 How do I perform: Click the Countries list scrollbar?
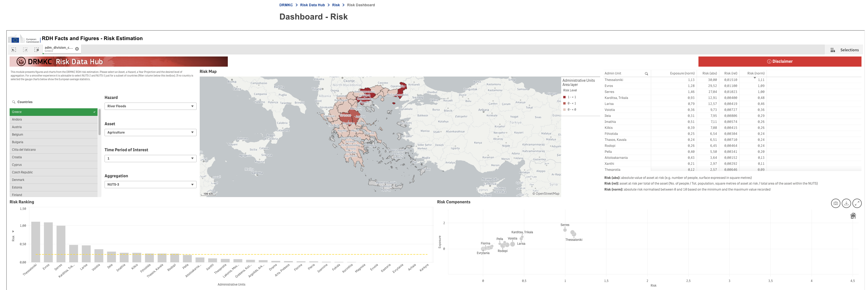click(100, 122)
